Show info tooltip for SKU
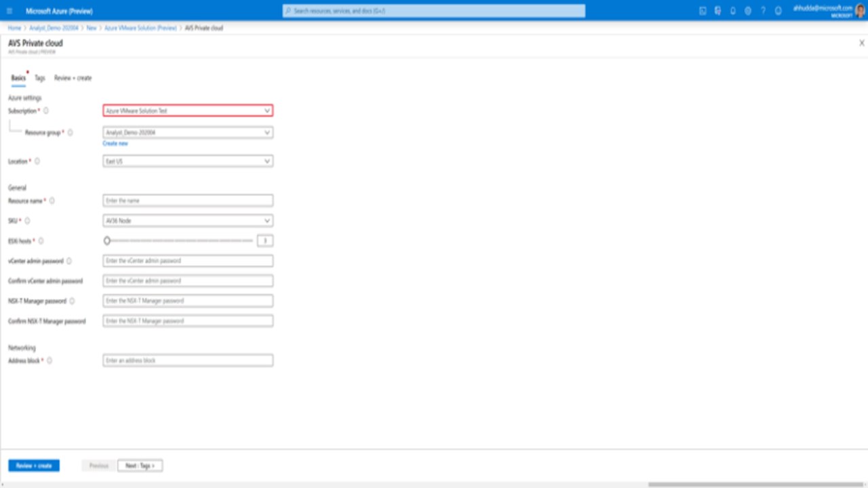The image size is (868, 488). [28, 221]
